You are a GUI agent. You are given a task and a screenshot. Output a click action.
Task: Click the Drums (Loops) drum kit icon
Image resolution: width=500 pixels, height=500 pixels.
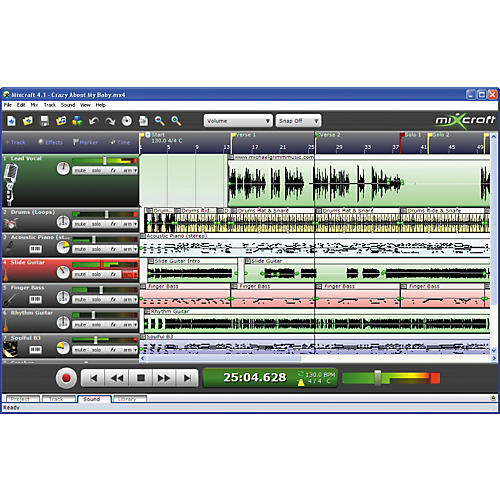click(x=10, y=223)
